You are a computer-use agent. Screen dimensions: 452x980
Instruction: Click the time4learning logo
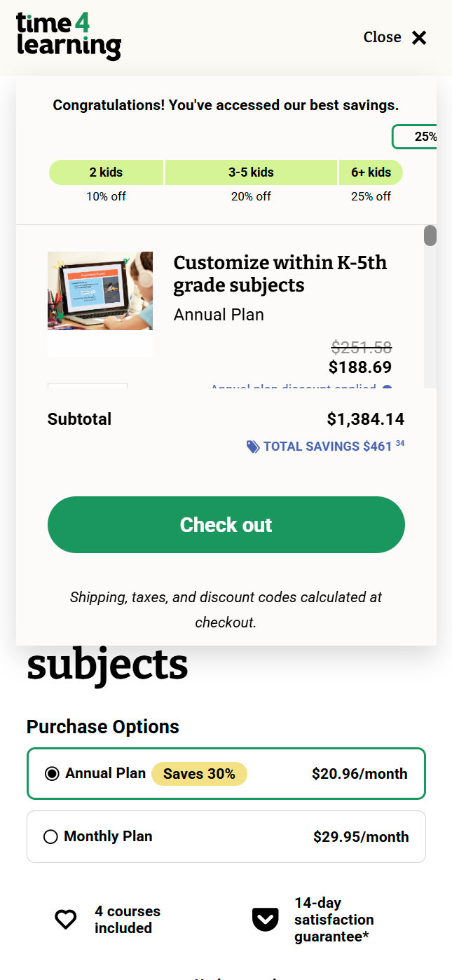coord(69,36)
